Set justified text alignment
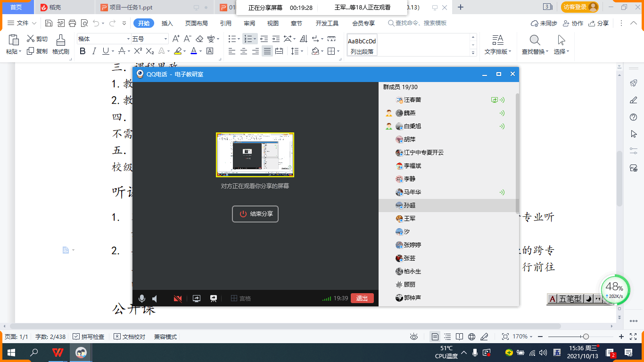Viewport: 644px width, 362px height. click(x=267, y=51)
